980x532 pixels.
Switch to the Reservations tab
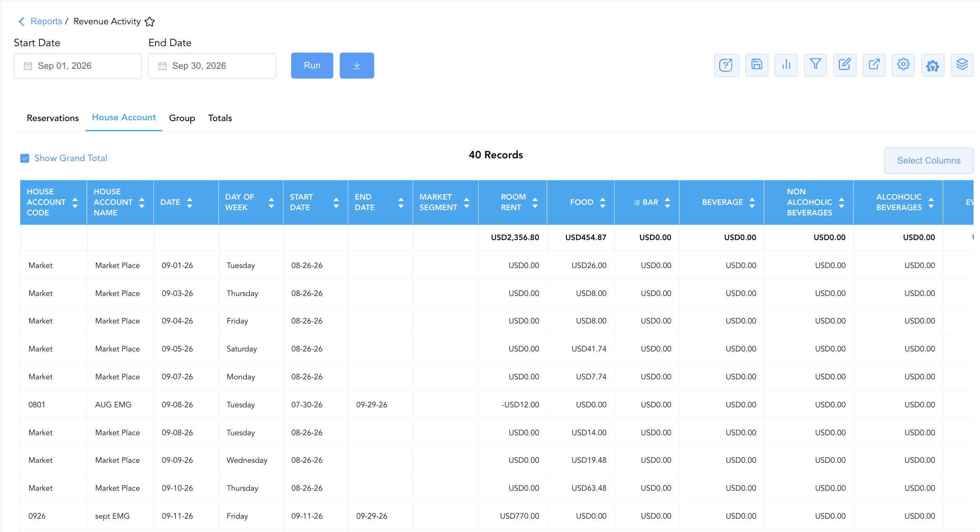(x=53, y=118)
